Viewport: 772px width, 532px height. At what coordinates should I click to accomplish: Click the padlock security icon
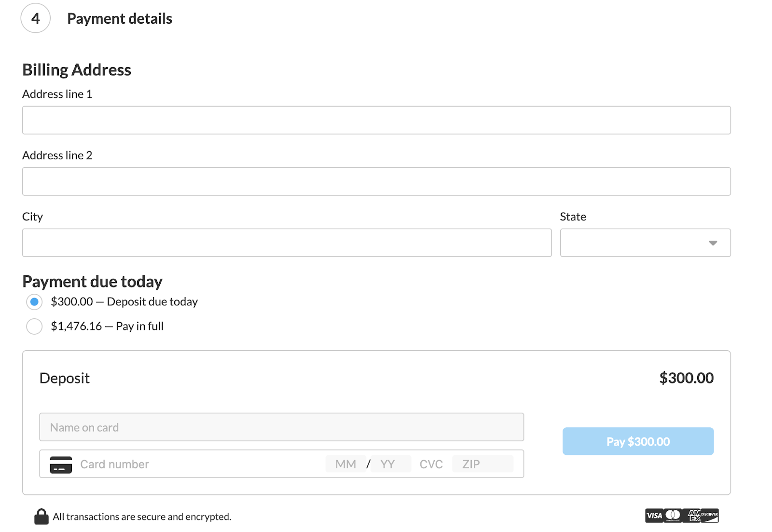click(41, 517)
